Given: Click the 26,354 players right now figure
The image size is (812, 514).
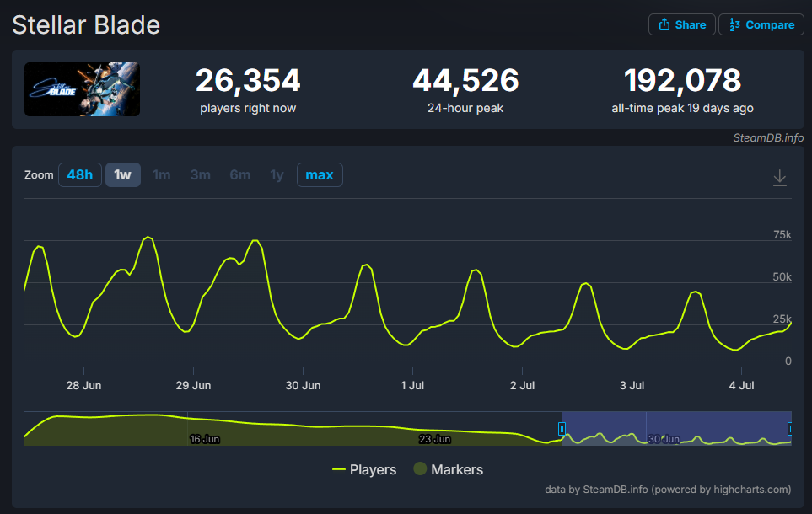Looking at the screenshot, I should click(248, 81).
